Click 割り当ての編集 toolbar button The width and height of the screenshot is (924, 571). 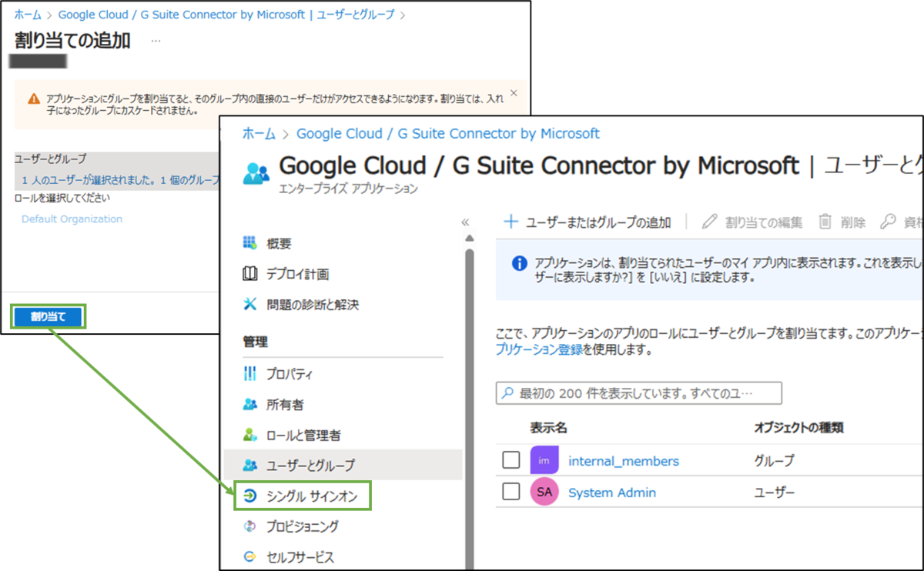752,222
